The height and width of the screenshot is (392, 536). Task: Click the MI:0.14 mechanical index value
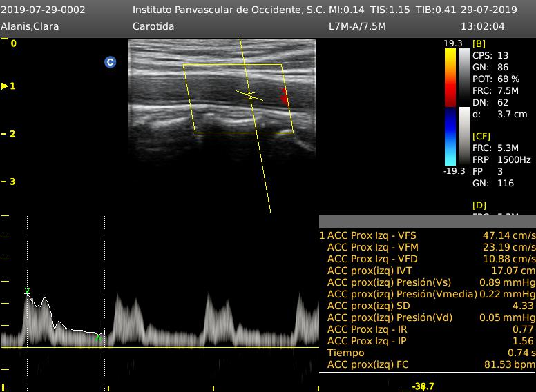point(347,10)
